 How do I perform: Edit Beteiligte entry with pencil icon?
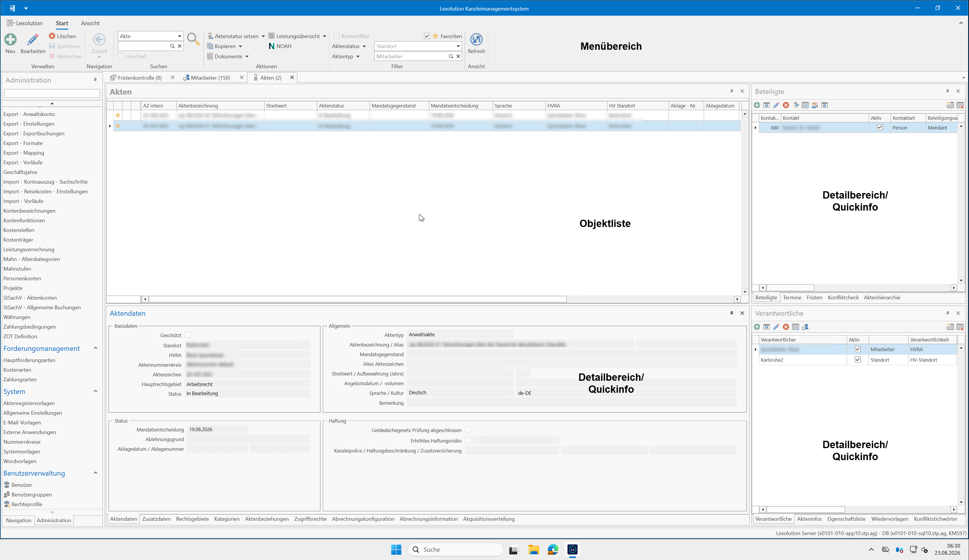(776, 105)
